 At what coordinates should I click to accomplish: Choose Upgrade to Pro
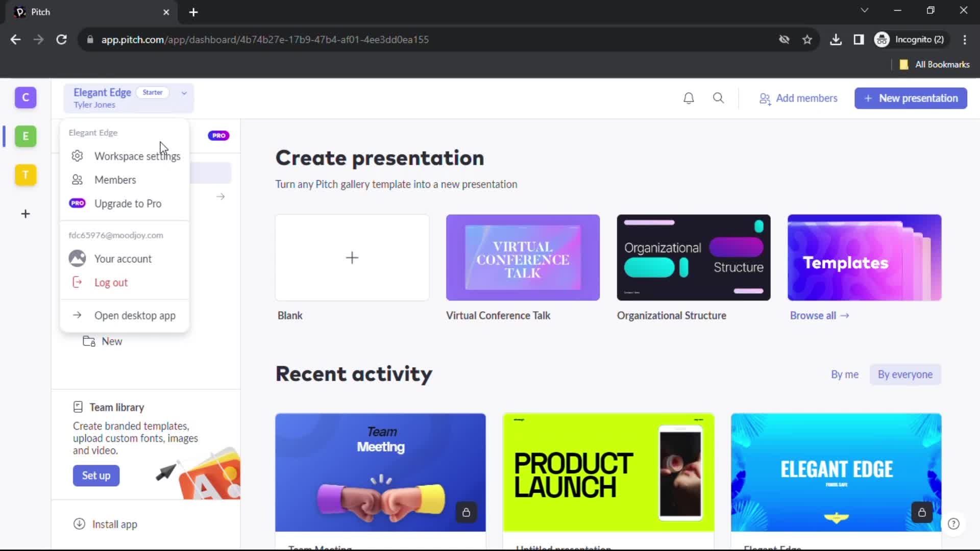(x=125, y=204)
